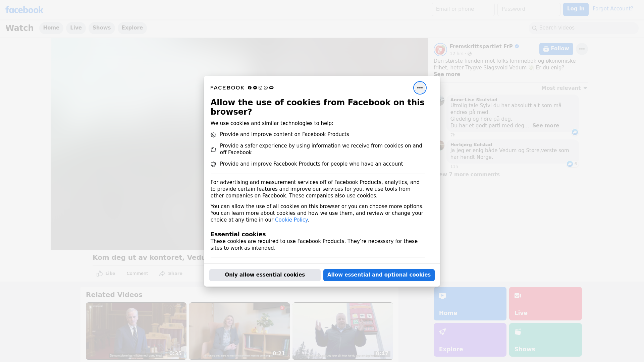The image size is (644, 362).
Task: Click the Comment button under the video
Action: [137, 274]
